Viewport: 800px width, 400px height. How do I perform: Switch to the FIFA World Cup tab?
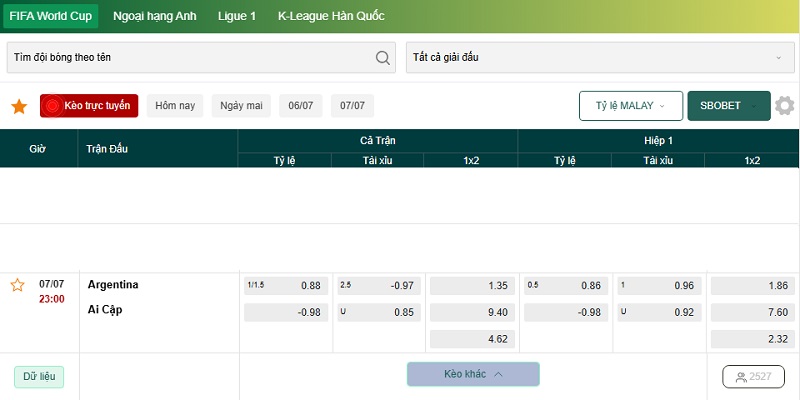51,16
